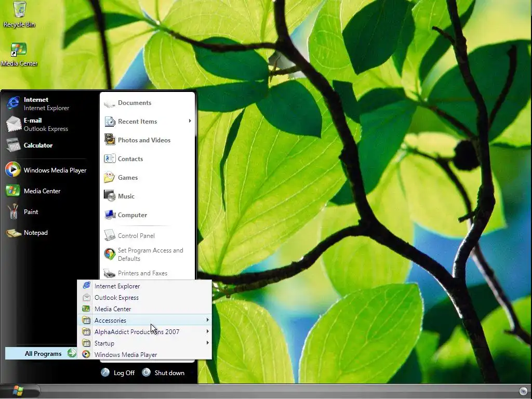Screen dimensions: 532x399
Task: Click the Notepad label
Action: 36,232
